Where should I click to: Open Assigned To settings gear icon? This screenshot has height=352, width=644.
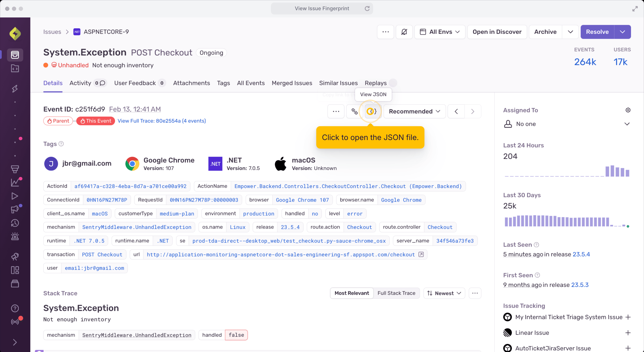628,110
